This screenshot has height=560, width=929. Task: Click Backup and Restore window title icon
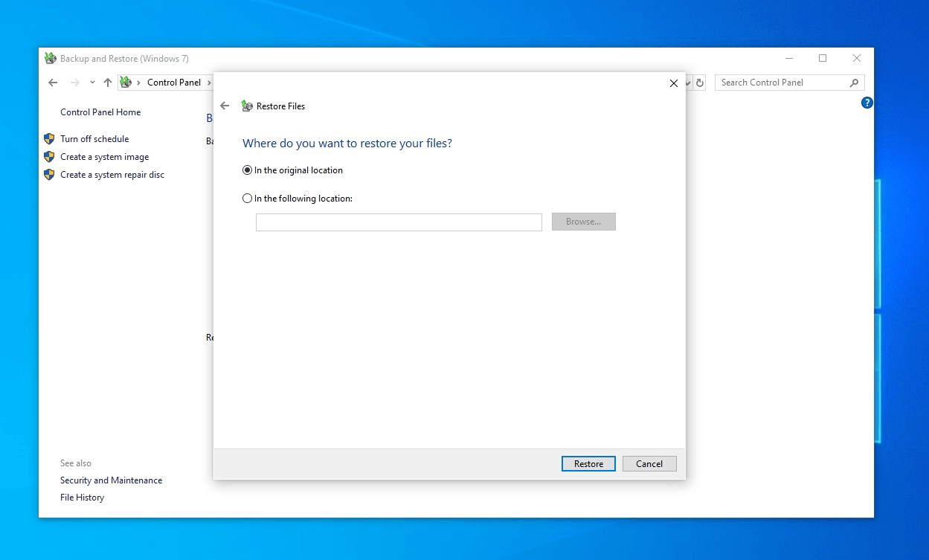coord(51,58)
